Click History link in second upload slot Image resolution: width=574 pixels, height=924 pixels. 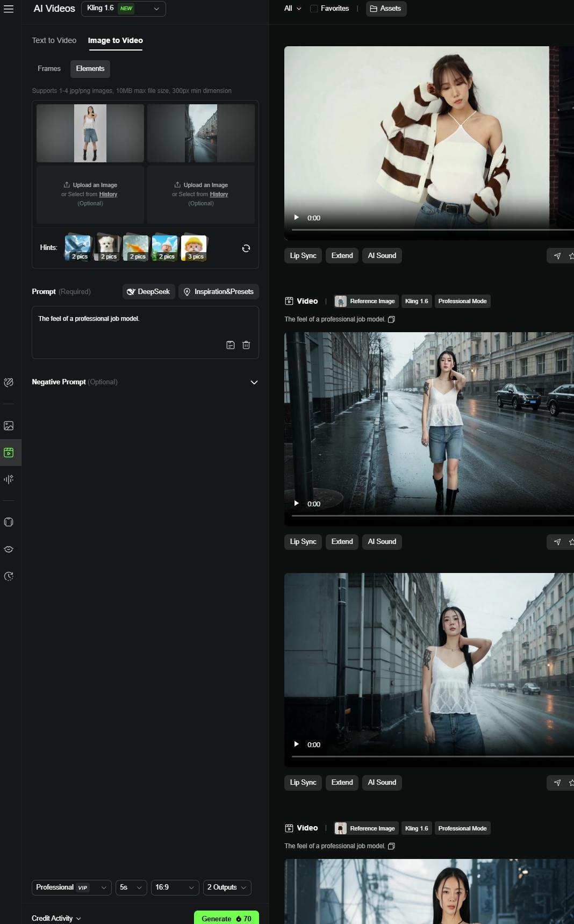219,195
